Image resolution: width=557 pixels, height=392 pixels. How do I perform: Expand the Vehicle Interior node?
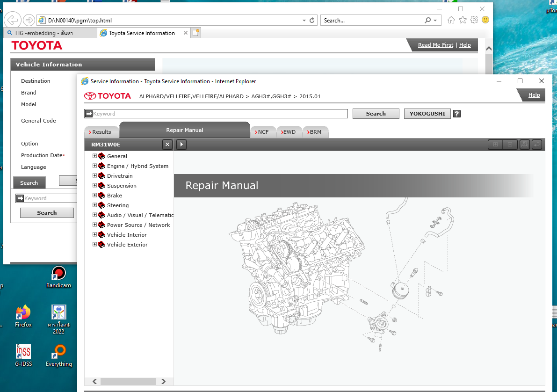click(94, 234)
